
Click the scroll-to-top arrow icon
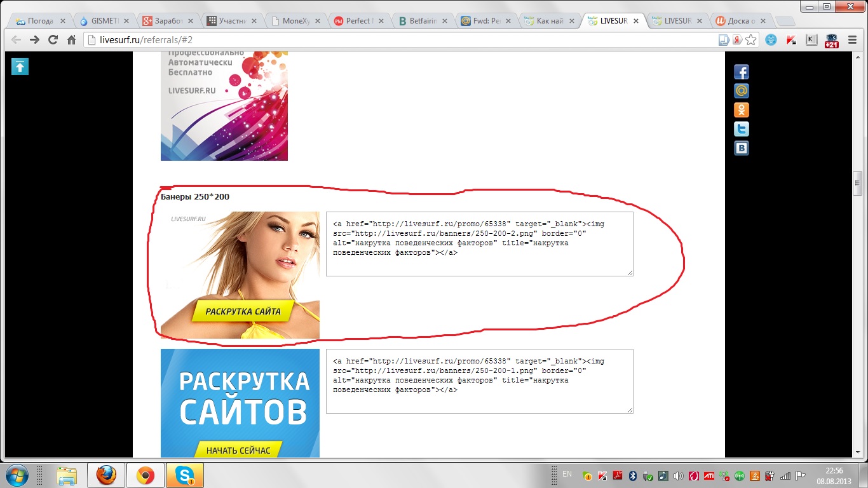pos(20,66)
